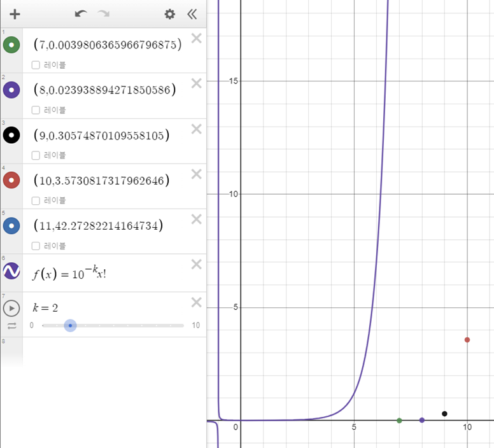Click the k slider thumb
The image size is (494, 448).
pos(70,326)
